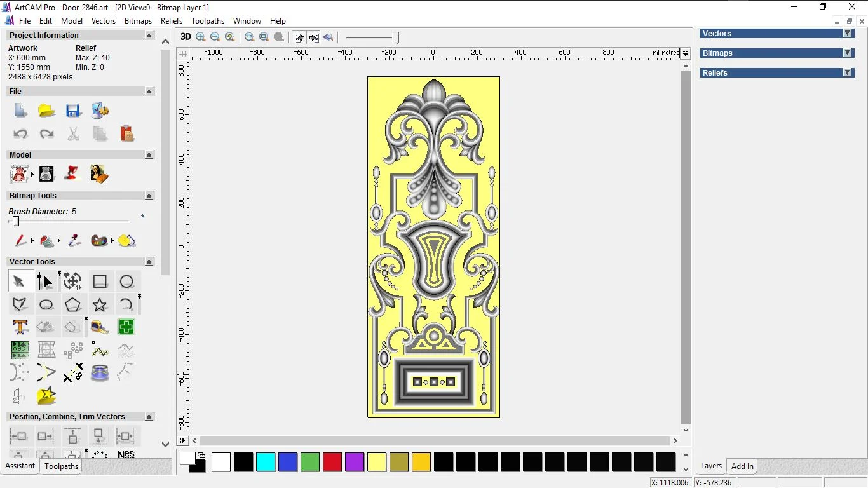The height and width of the screenshot is (488, 868).
Task: Switch to the Add In tab
Action: tap(742, 466)
